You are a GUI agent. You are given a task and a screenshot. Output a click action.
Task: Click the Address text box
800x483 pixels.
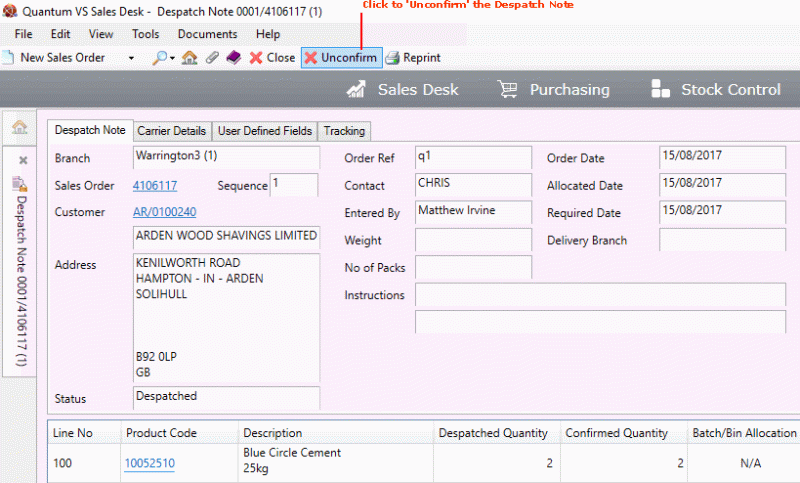click(x=226, y=318)
